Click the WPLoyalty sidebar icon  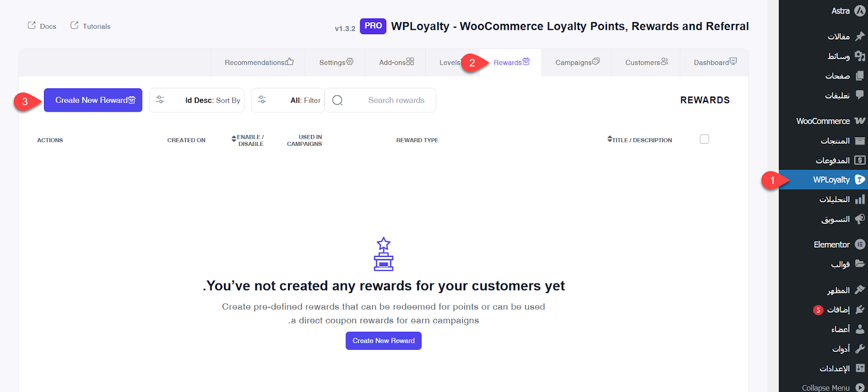click(860, 179)
